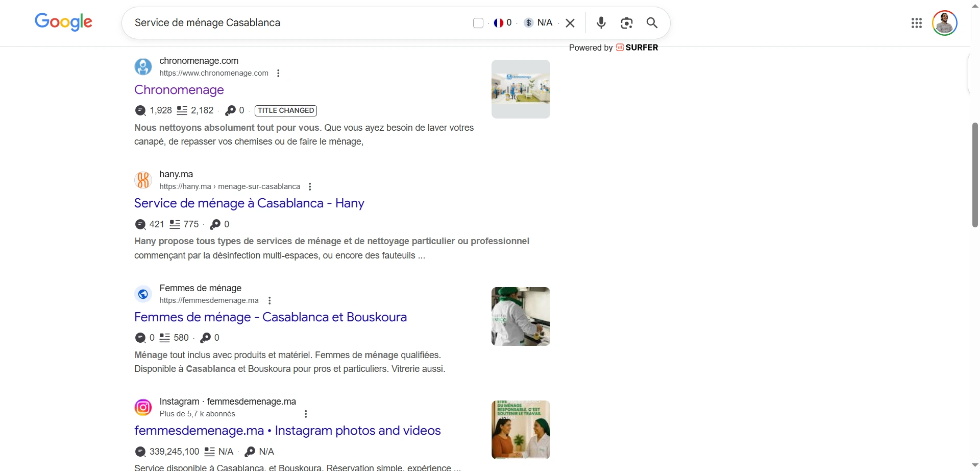Expand options menu for femmesdemenage.ma result

tap(269, 300)
